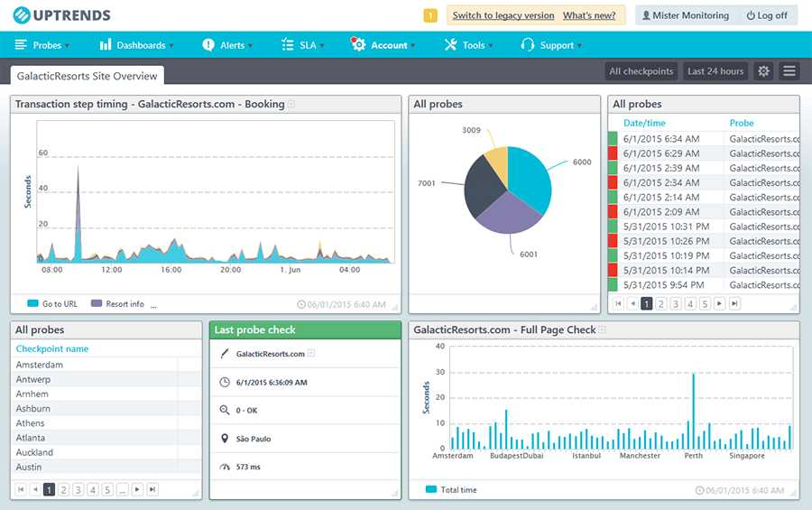The height and width of the screenshot is (510, 812).
Task: Jump to last page in date/time table pager
Action: [x=734, y=304]
